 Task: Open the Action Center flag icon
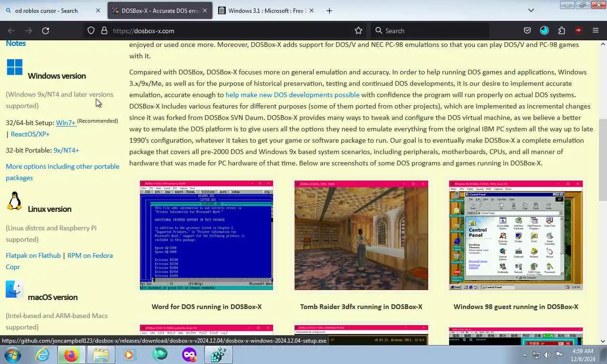pyautogui.click(x=559, y=355)
